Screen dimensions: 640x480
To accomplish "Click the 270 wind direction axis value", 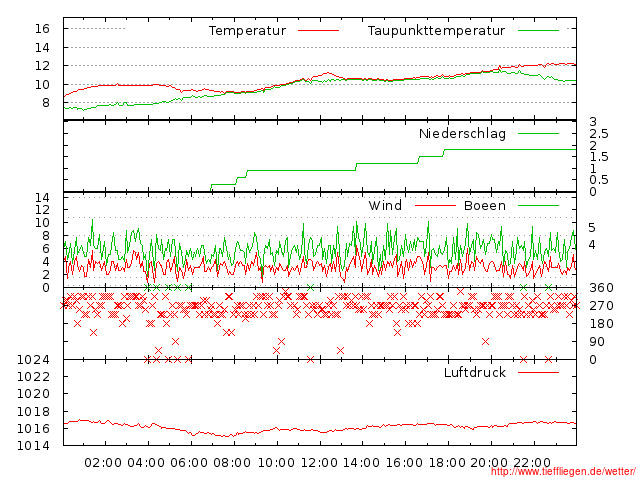I will point(601,306).
